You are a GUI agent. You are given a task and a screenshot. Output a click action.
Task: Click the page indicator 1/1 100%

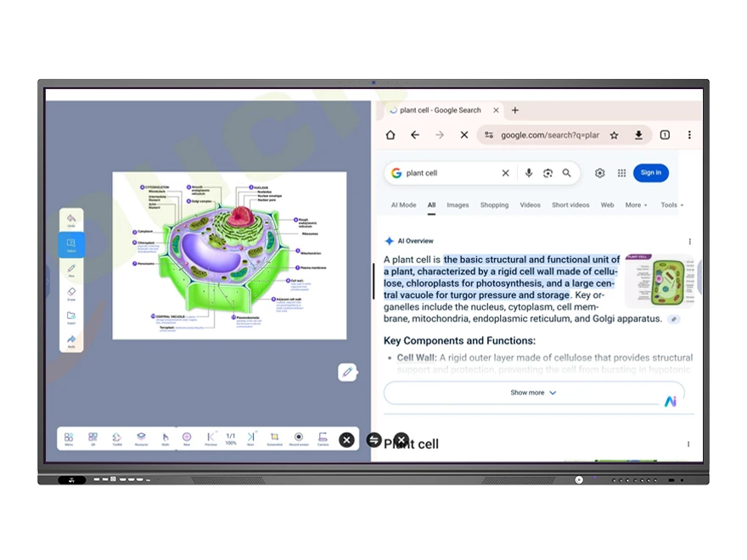tap(231, 439)
